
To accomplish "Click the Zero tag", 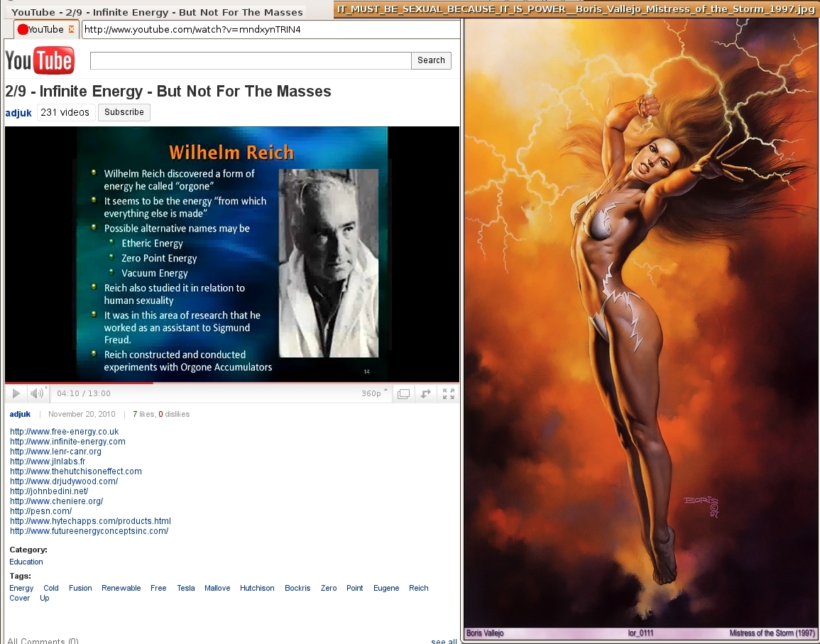I will tap(329, 588).
